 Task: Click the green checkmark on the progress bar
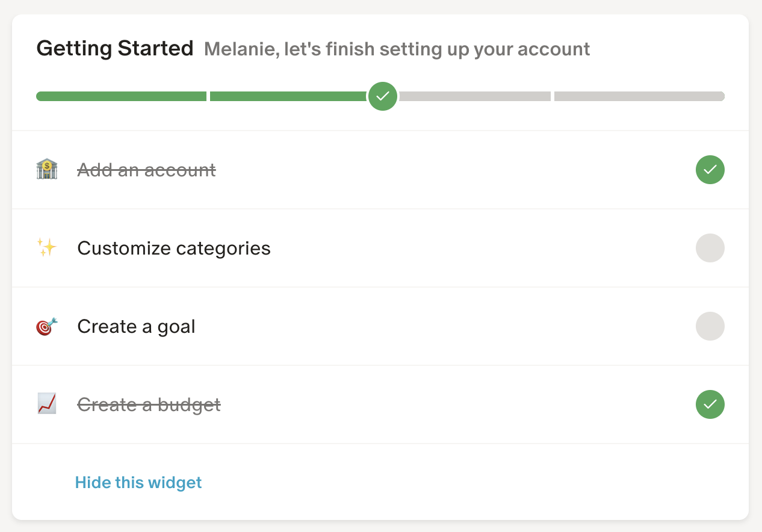(x=383, y=96)
